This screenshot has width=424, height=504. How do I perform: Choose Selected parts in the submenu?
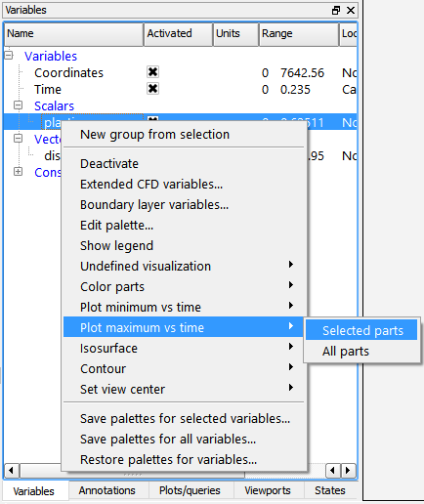[x=361, y=330]
